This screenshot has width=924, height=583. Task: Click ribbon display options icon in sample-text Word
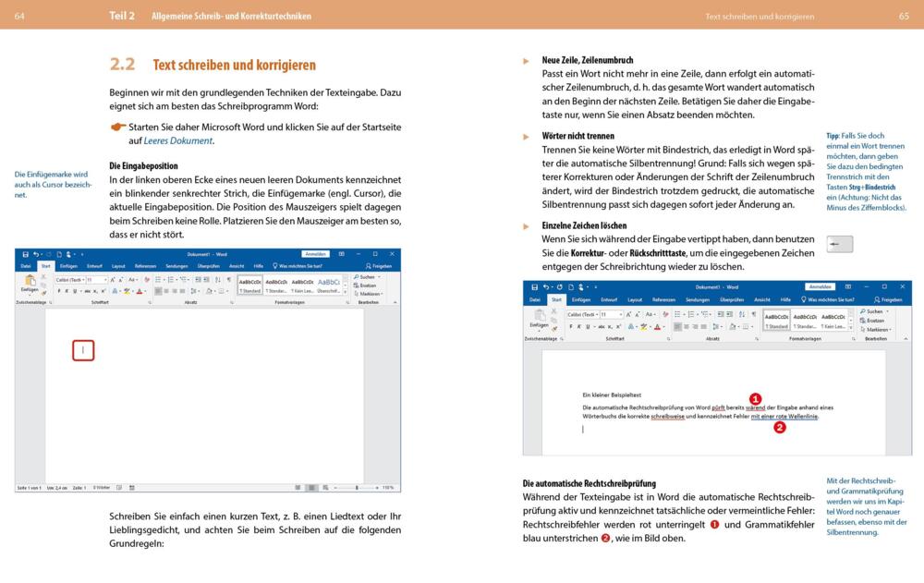tap(848, 286)
